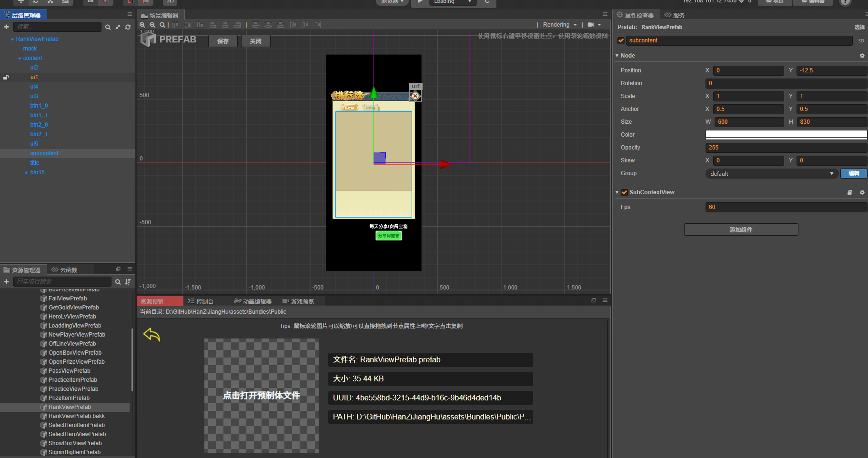Click the zoom out icon in scene editor

click(152, 25)
